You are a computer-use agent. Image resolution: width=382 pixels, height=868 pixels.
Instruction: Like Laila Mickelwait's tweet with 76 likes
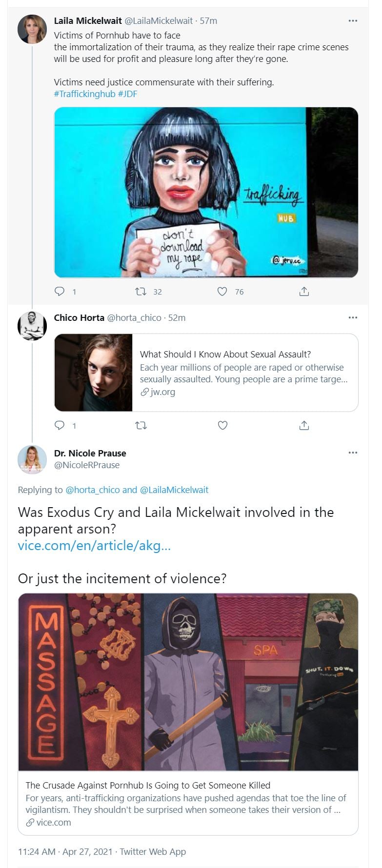tap(222, 292)
